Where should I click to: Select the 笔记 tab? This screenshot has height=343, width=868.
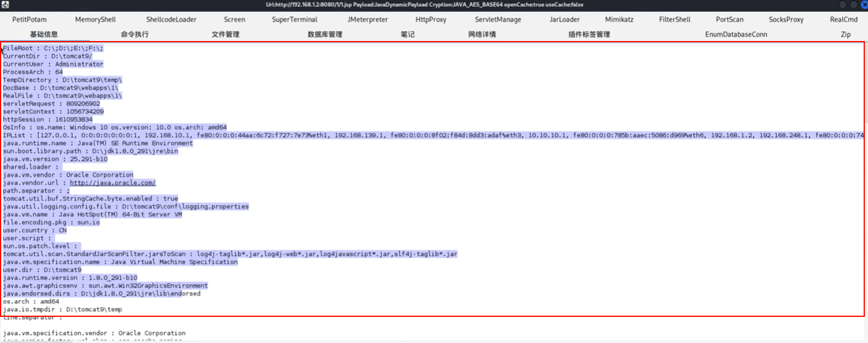tap(408, 34)
